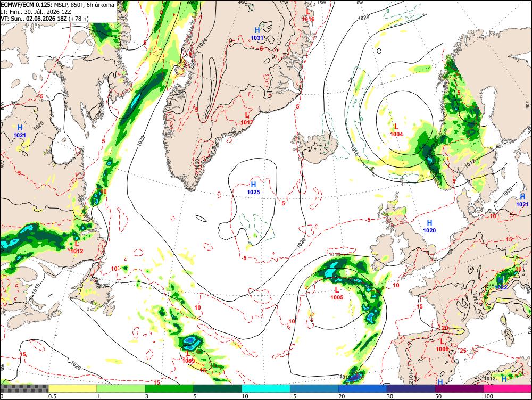Click the 'L 1012' low over eastern Canada
The height and width of the screenshot is (400, 532).
(x=77, y=247)
